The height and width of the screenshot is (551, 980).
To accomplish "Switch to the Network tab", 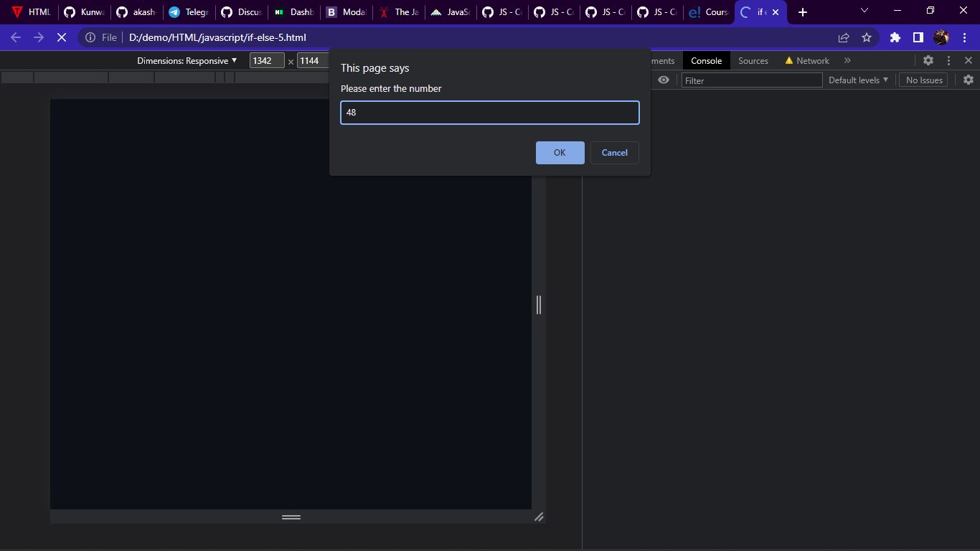I will coord(813,60).
